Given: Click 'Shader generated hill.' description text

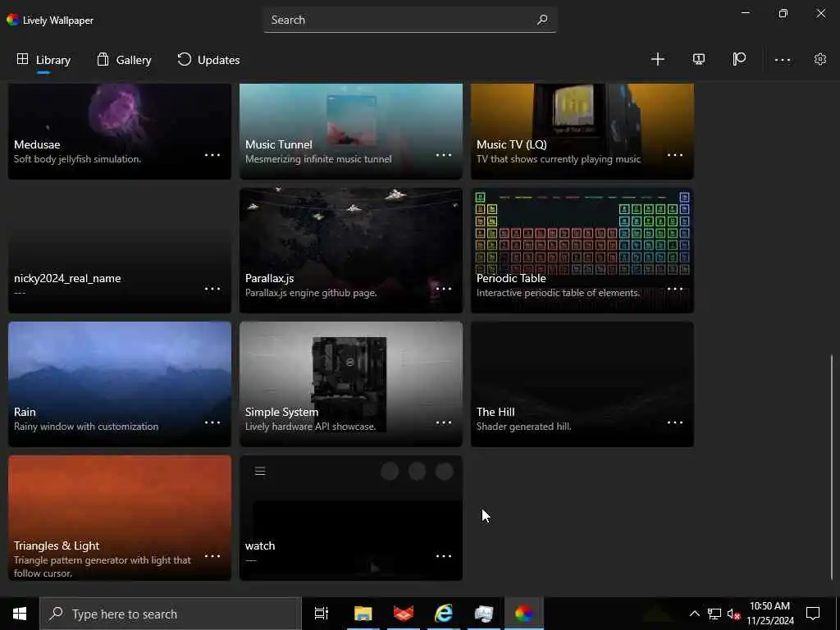Looking at the screenshot, I should [524, 427].
